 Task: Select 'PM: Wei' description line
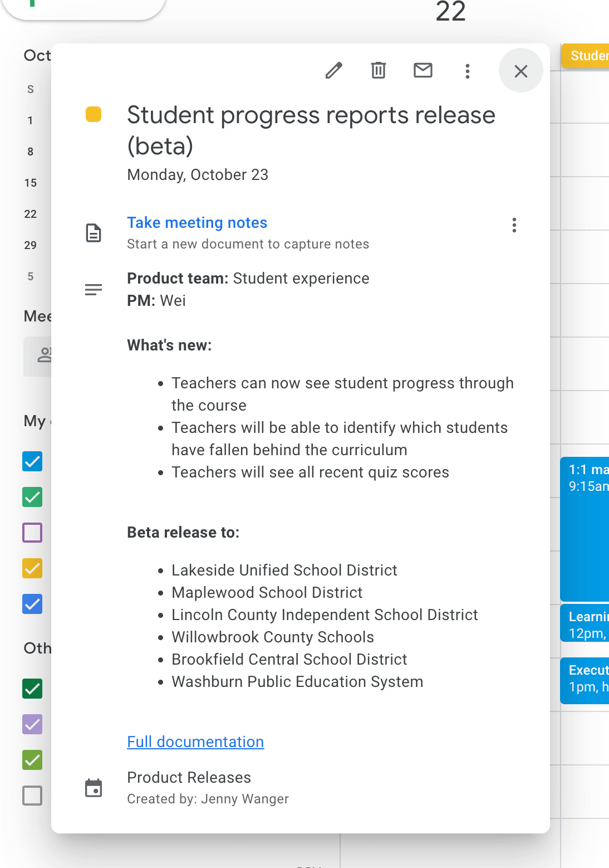pos(156,300)
